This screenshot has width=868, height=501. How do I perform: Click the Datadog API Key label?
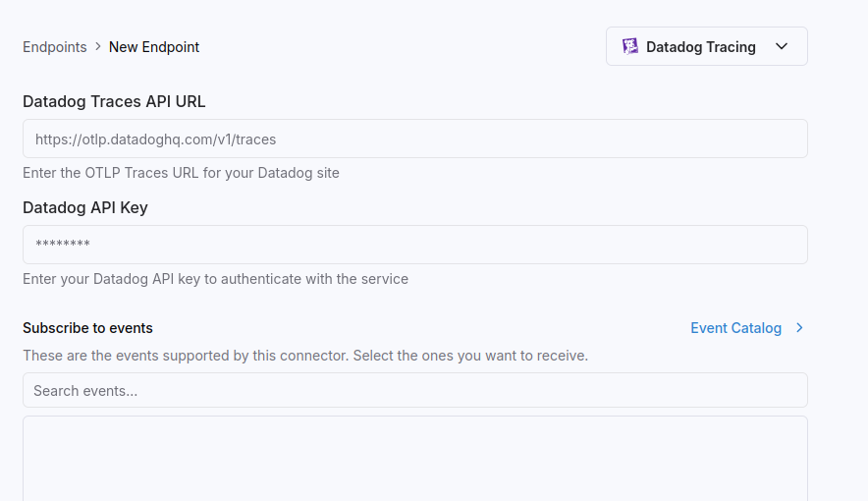pos(85,207)
